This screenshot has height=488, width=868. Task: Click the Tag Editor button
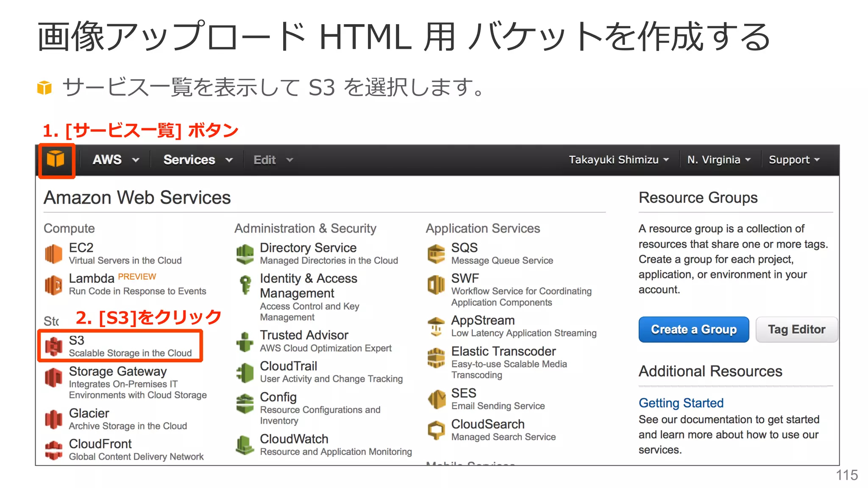[796, 329]
